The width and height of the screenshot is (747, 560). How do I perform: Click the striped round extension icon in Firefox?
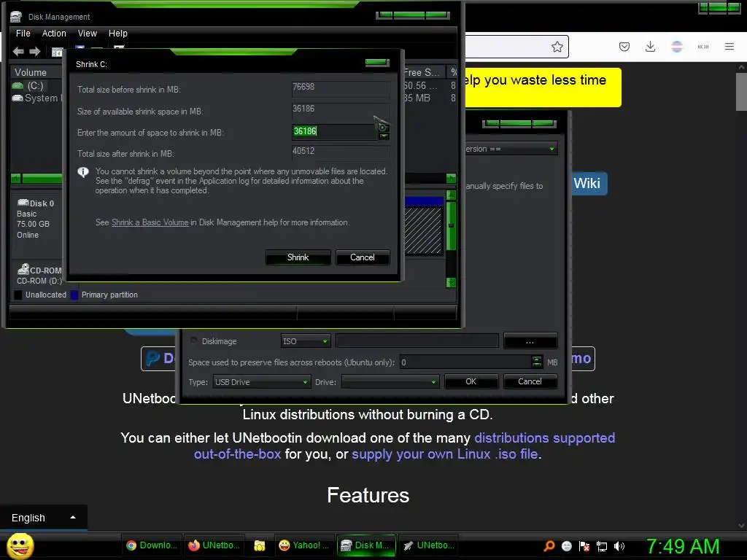(676, 47)
